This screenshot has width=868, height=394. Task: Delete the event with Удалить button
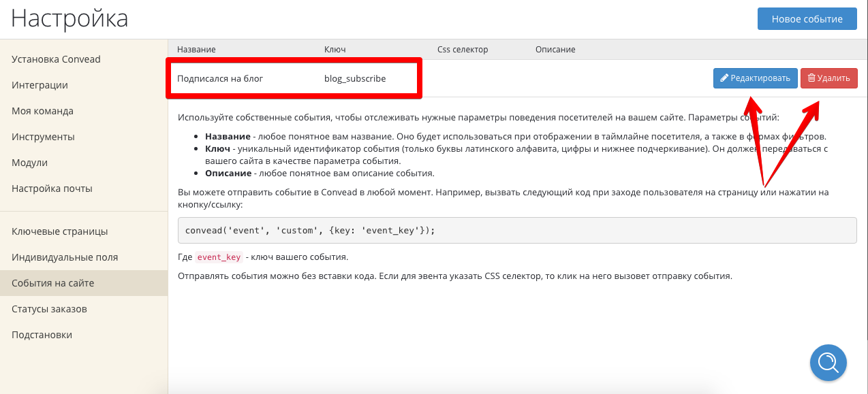coord(829,78)
